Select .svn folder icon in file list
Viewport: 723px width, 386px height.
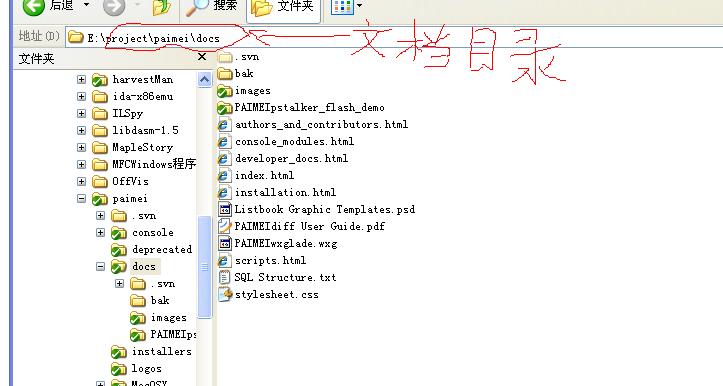pos(225,57)
